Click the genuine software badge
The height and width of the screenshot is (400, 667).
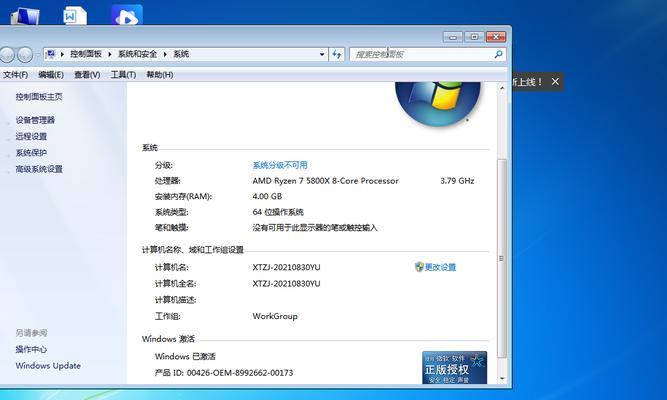pyautogui.click(x=454, y=367)
